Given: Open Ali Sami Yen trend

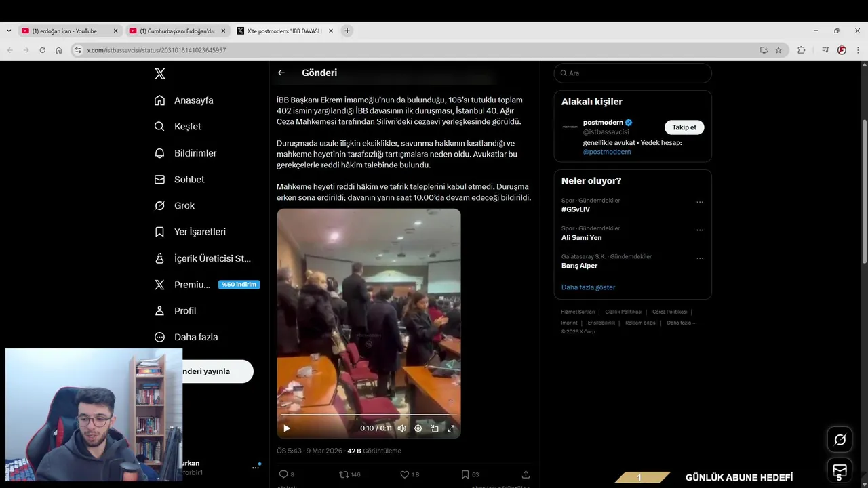Looking at the screenshot, I should (581, 237).
